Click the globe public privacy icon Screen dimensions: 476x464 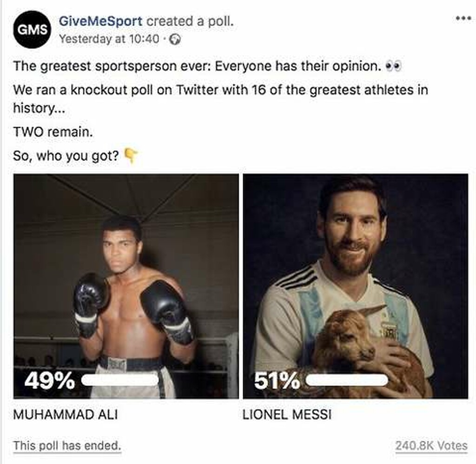tap(175, 39)
